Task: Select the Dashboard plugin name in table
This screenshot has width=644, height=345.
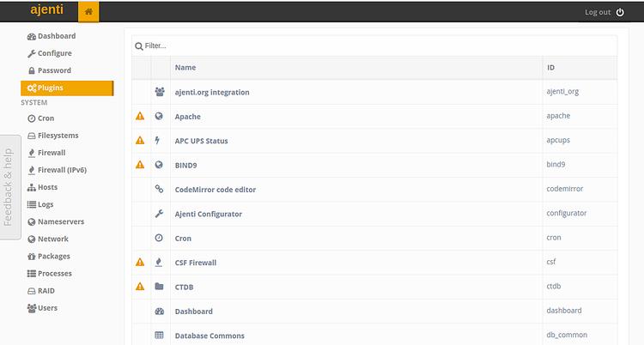Action: pyautogui.click(x=193, y=312)
